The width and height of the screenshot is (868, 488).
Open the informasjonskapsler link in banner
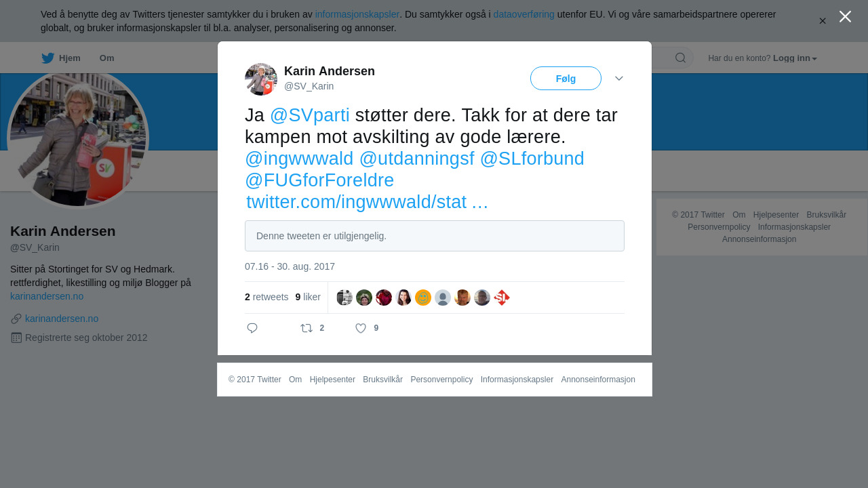[x=357, y=14]
